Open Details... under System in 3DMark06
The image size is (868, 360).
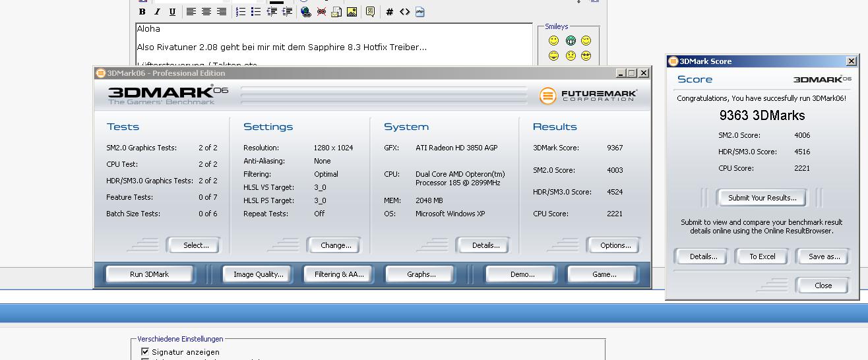click(x=483, y=245)
